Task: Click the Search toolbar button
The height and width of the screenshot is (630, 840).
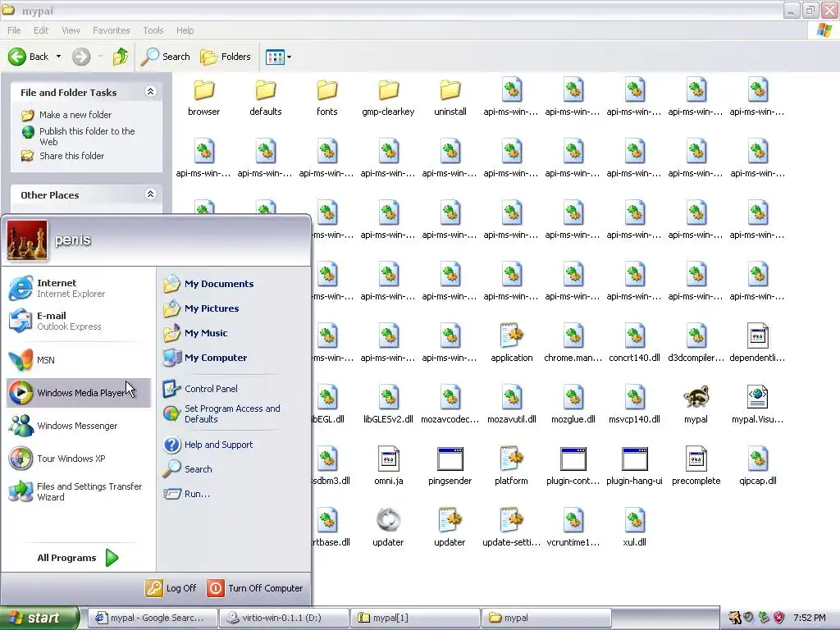Action: coord(165,57)
